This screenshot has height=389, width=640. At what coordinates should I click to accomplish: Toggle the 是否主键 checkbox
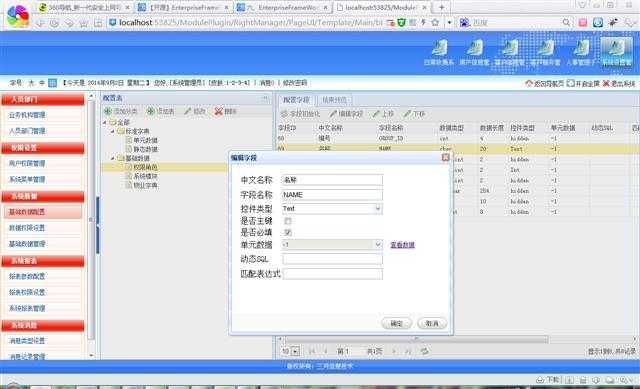coord(288,221)
